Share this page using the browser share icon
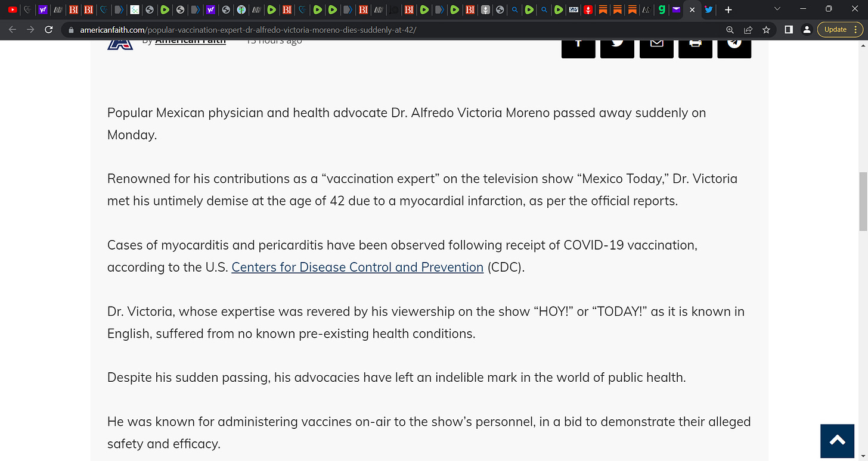This screenshot has height=461, width=868. coord(748,30)
